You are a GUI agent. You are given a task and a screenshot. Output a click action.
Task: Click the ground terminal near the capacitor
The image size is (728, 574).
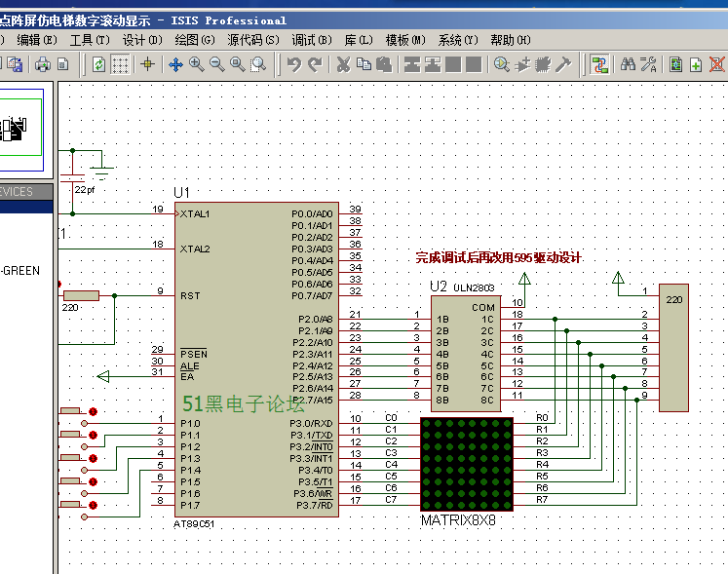pyautogui.click(x=101, y=173)
